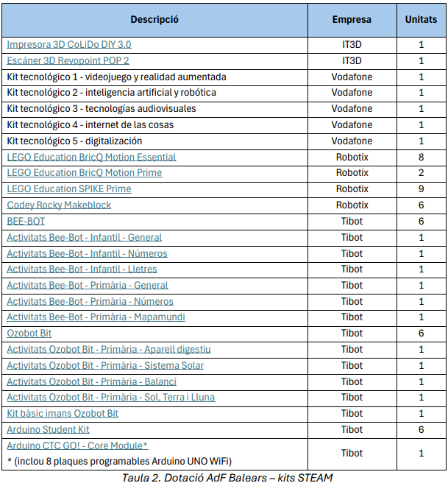Open Activitats Bee-Bot Primària Mapamundi link

click(x=96, y=317)
